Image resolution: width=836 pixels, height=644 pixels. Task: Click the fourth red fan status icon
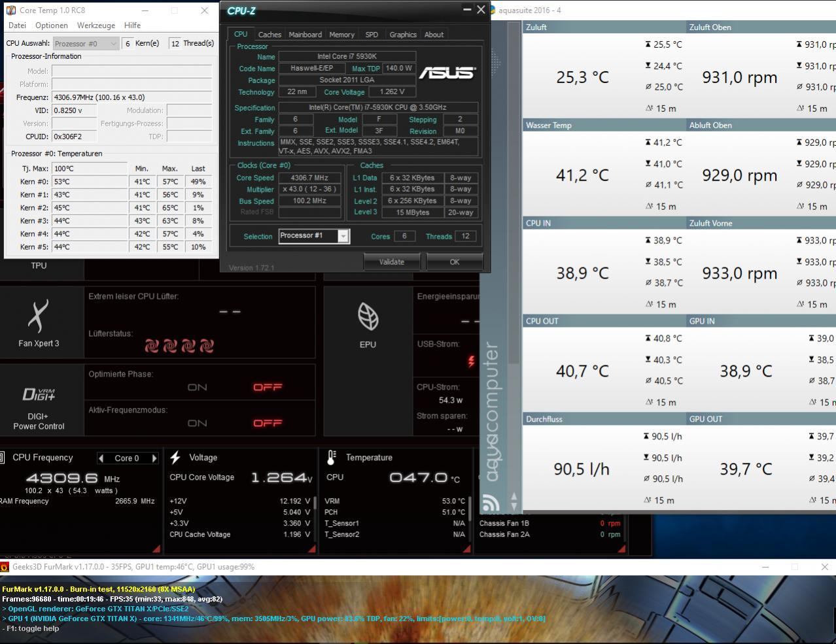coord(207,345)
